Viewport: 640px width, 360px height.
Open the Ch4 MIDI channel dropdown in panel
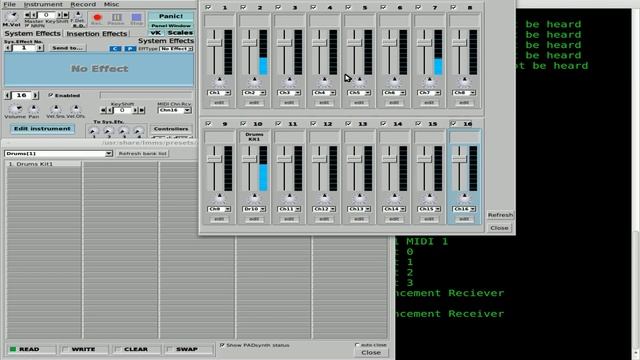click(x=324, y=93)
